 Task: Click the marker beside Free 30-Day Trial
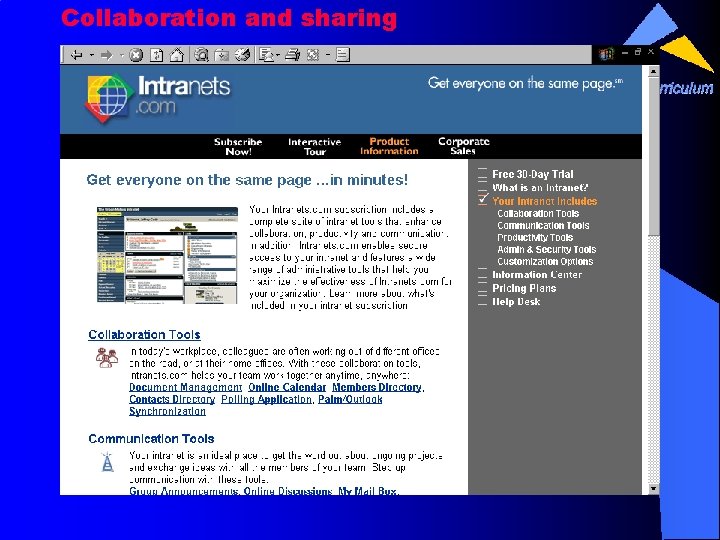tap(482, 172)
